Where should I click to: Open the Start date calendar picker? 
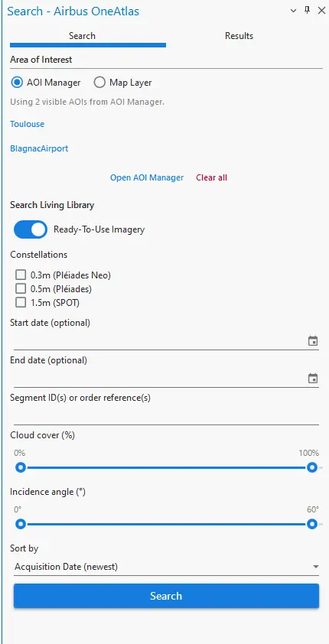(313, 341)
